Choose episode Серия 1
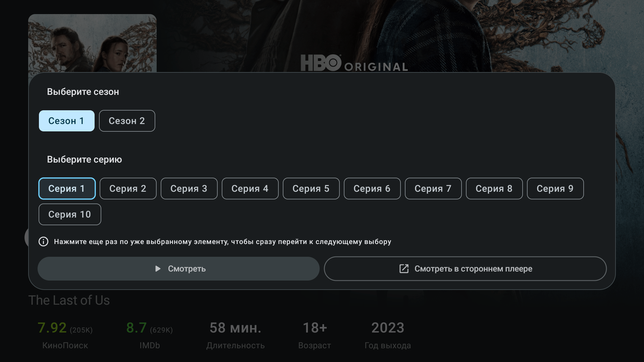This screenshot has height=362, width=644. [x=67, y=188]
